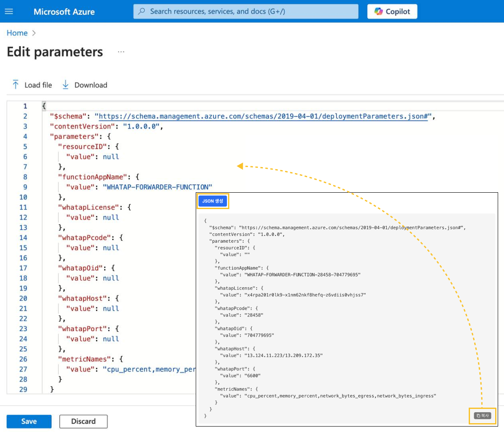The width and height of the screenshot is (504, 432).
Task: Click line number 29 in editor gutter
Action: click(x=24, y=390)
